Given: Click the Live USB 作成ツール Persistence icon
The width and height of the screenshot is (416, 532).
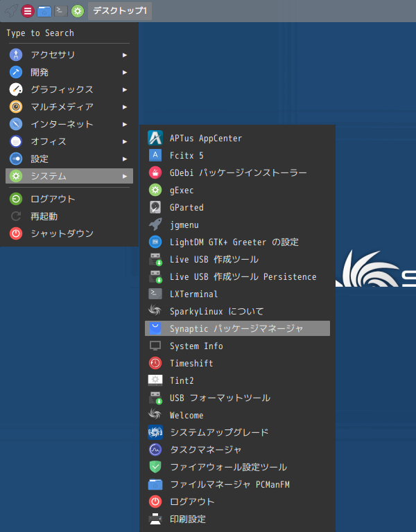Looking at the screenshot, I should [x=155, y=276].
